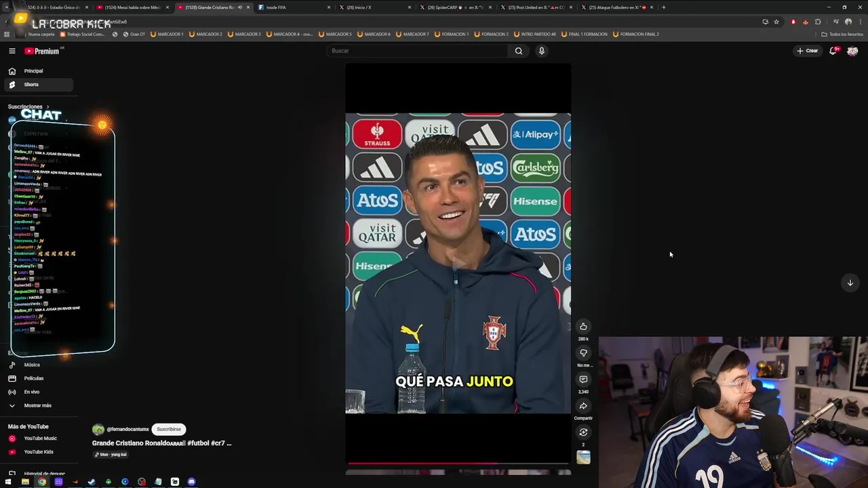The image size is (868, 488).
Task: Open the Gran DT bookmark
Action: tap(134, 34)
